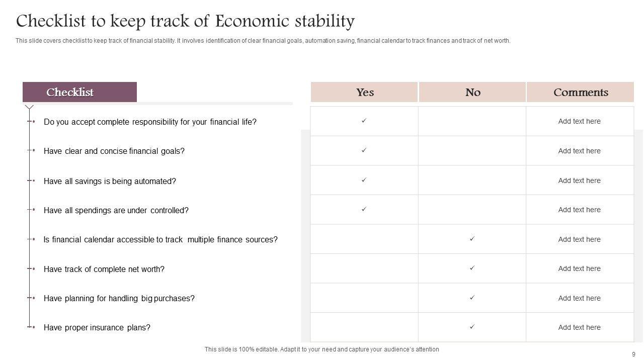Click the Yes checkmark for spendings controlled row
Screen dimensions: 644x362
[364, 209]
